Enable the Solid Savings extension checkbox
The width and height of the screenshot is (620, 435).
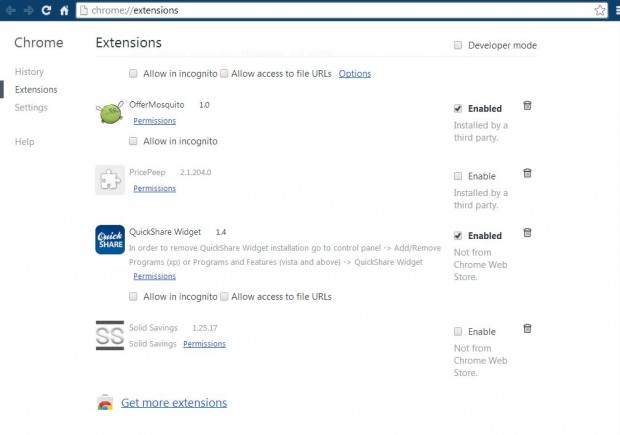458,331
